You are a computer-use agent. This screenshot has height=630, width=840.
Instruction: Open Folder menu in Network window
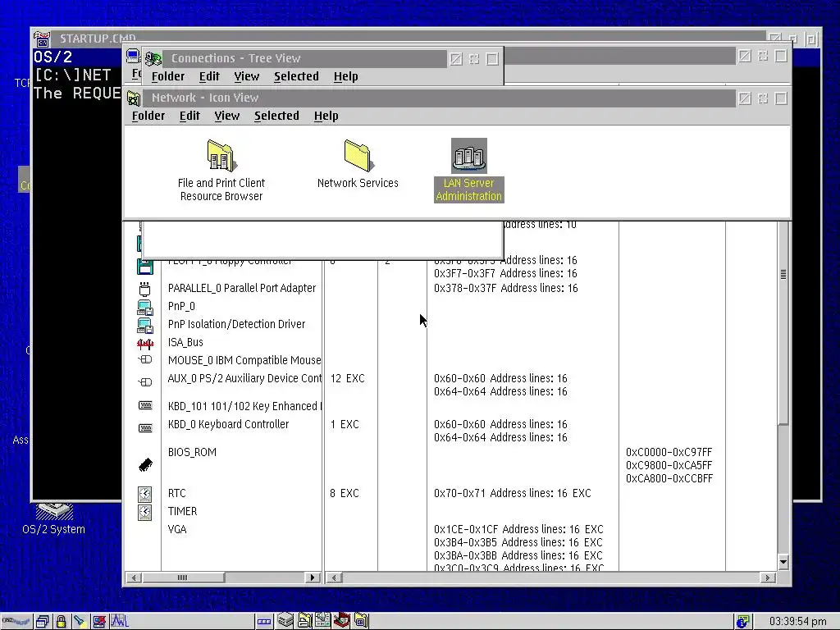click(x=148, y=116)
